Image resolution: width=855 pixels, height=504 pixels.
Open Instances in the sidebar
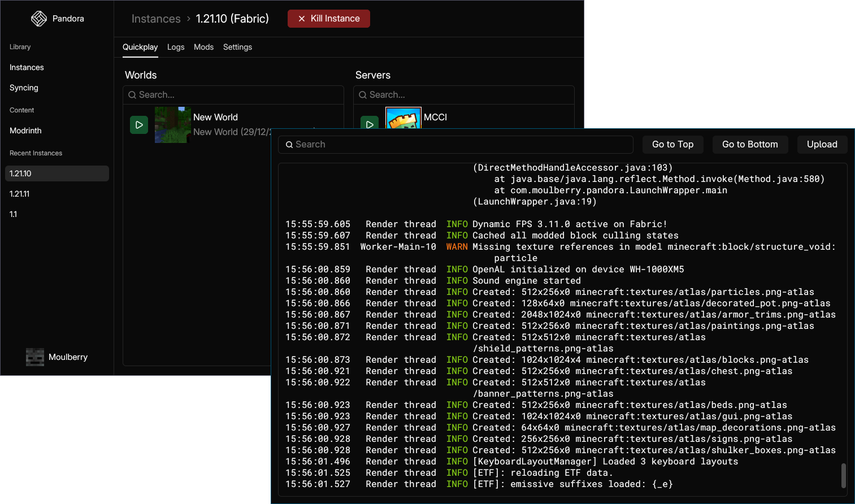tap(27, 67)
